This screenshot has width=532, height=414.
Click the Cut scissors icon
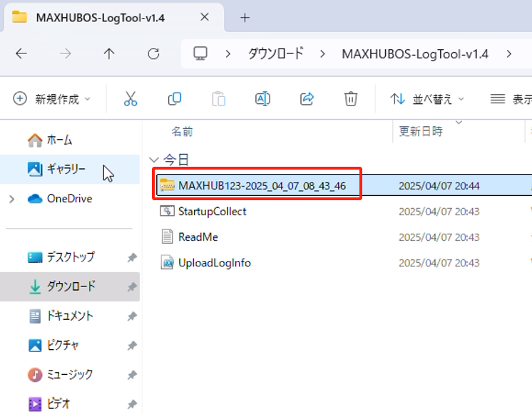tap(131, 99)
